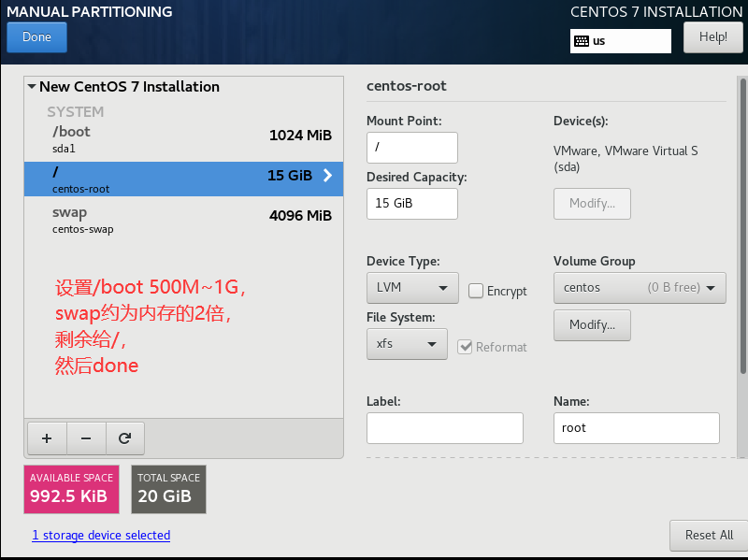748x560 pixels.
Task: Click the Total Space 20 GiB box
Action: (169, 489)
